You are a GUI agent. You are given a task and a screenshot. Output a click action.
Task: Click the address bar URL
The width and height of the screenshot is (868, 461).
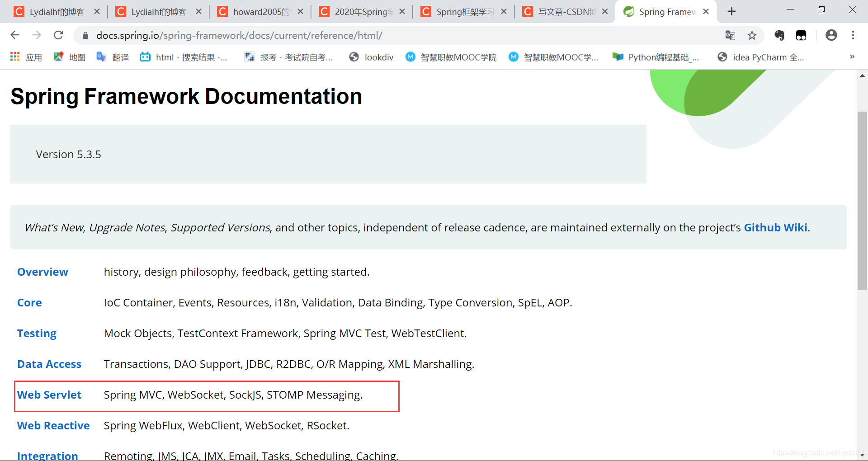[x=239, y=35]
